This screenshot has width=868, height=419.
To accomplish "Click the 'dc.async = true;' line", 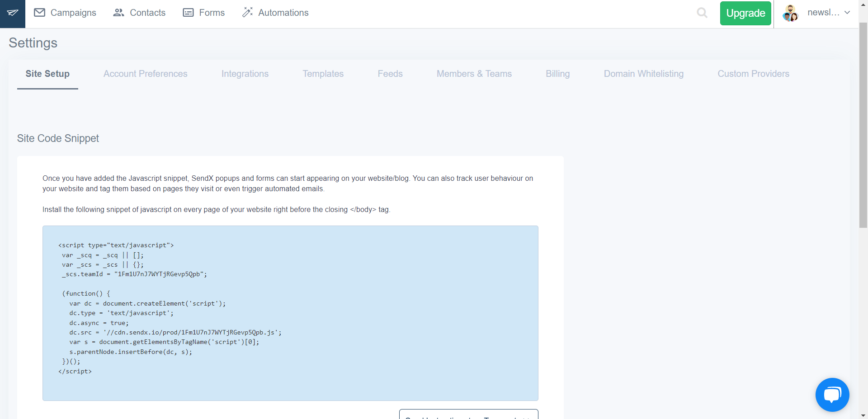I will click(x=99, y=323).
